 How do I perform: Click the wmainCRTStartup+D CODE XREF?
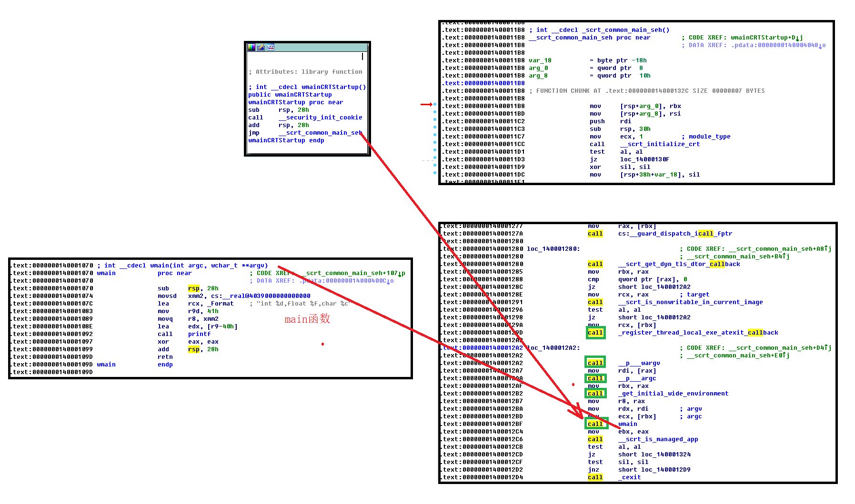pyautogui.click(x=767, y=38)
